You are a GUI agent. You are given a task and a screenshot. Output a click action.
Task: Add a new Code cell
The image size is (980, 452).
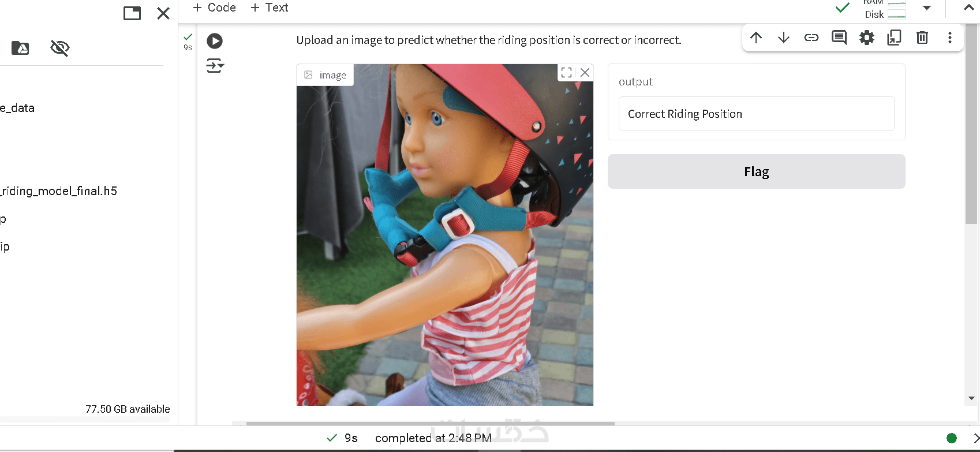pos(214,8)
